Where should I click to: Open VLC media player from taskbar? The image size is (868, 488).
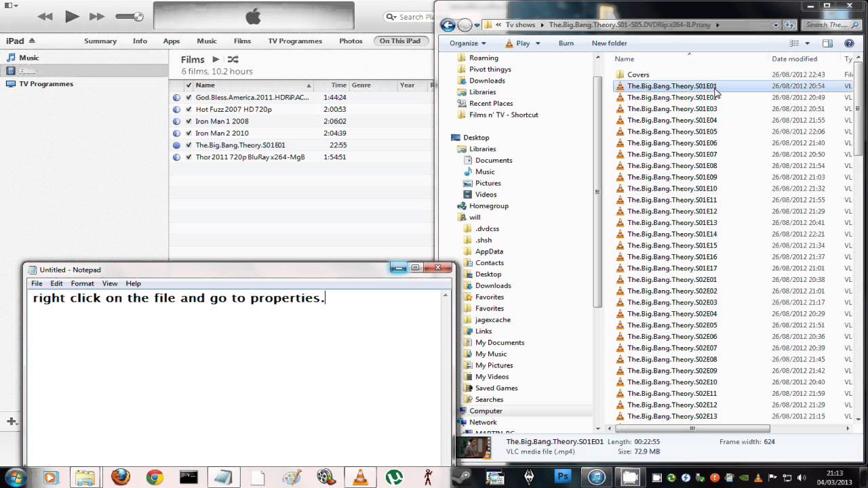(x=360, y=477)
